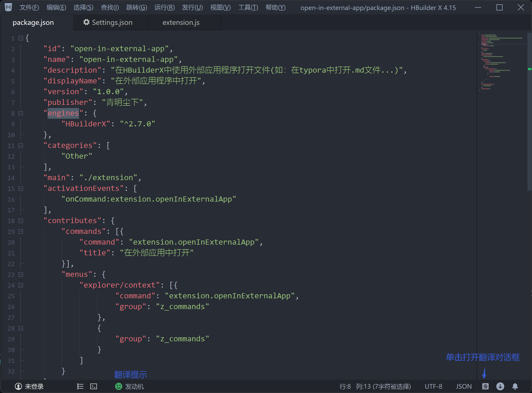Collapse the object fold on line 28
This screenshot has width=532, height=393.
[x=21, y=328]
